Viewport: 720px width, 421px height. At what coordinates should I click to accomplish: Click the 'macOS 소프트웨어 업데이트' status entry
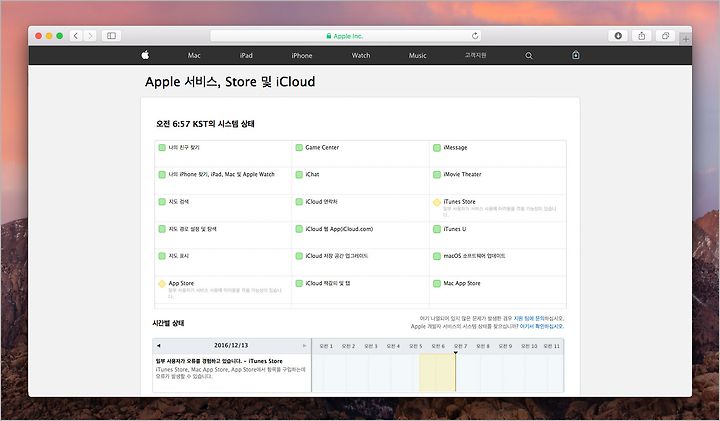coord(474,256)
